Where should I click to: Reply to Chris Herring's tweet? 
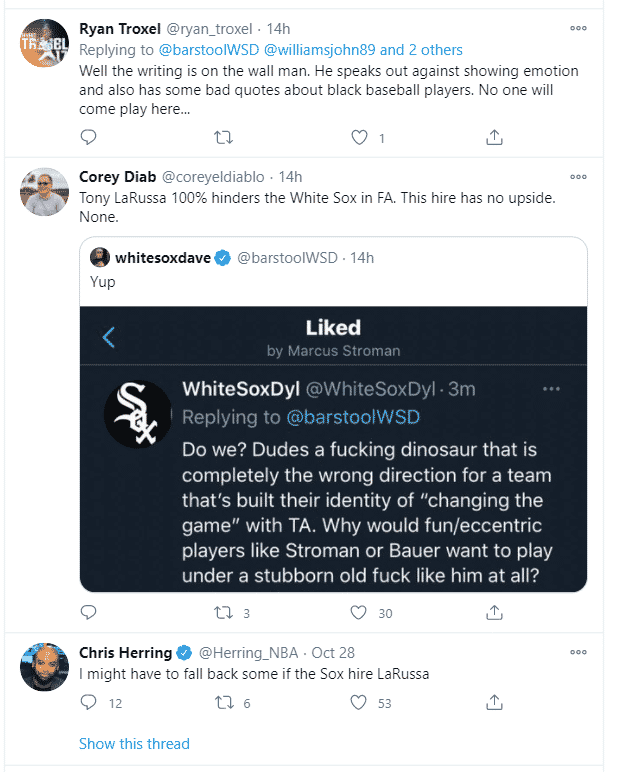click(x=88, y=703)
